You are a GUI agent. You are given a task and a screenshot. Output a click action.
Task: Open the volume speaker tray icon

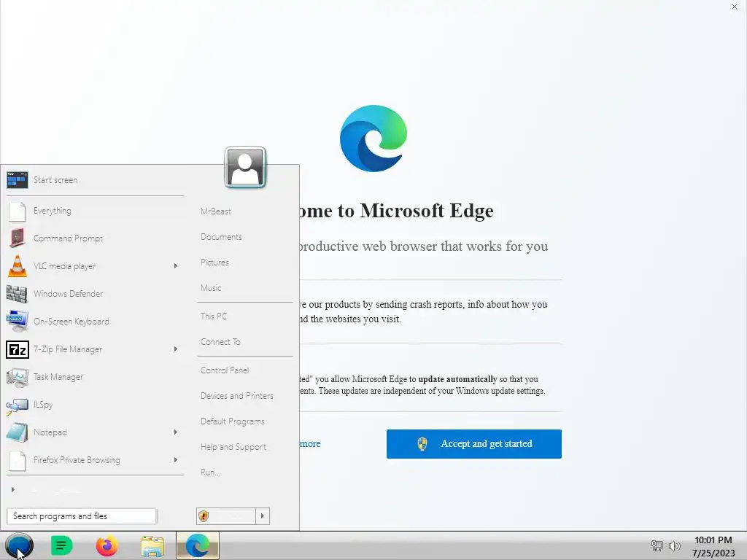point(675,545)
